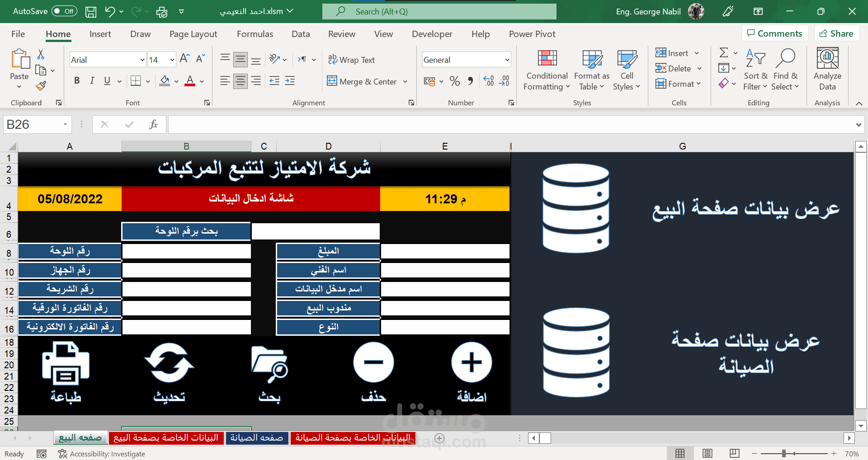The width and height of the screenshot is (868, 460).
Task: Open the Formulas ribbon tab
Action: [x=255, y=34]
